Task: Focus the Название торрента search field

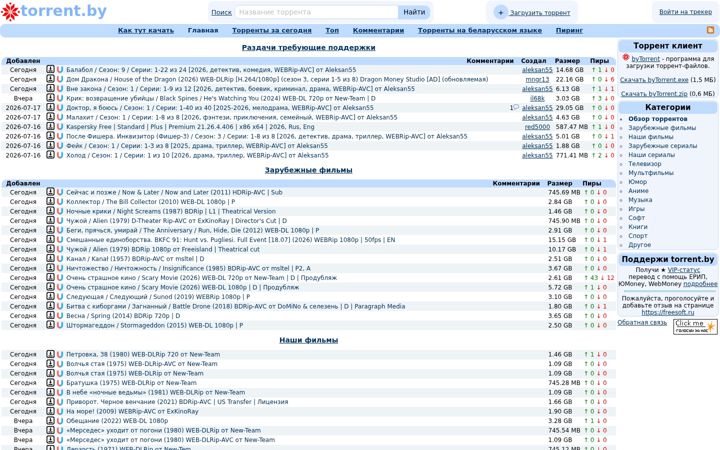Action: click(x=316, y=12)
